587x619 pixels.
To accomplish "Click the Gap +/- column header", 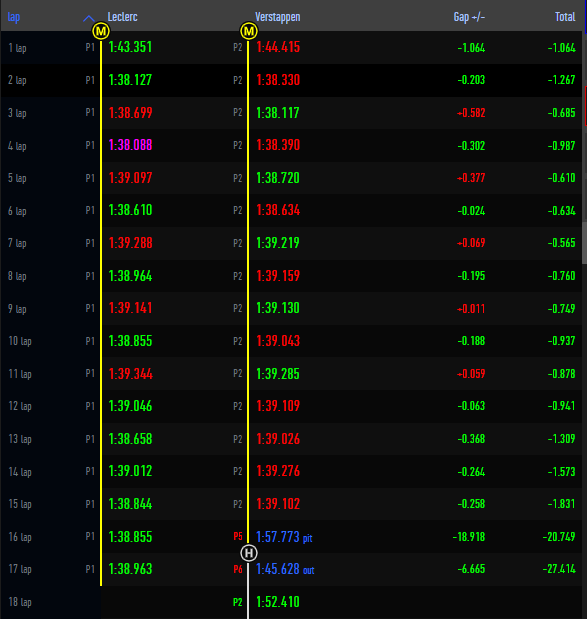I will tap(469, 17).
